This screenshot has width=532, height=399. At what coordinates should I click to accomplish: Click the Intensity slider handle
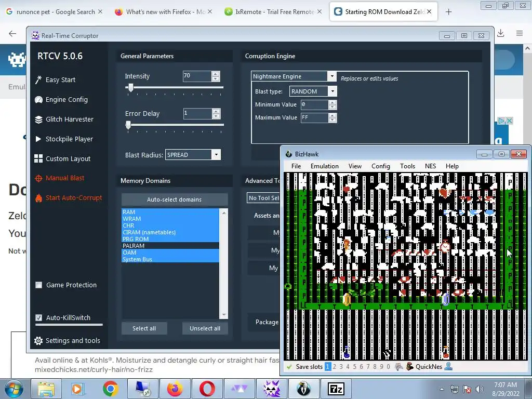pyautogui.click(x=130, y=87)
